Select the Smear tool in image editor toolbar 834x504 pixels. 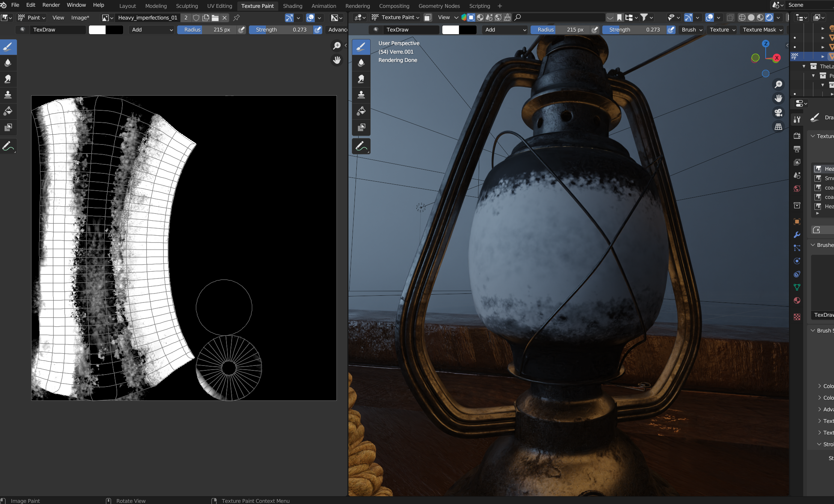(8, 79)
